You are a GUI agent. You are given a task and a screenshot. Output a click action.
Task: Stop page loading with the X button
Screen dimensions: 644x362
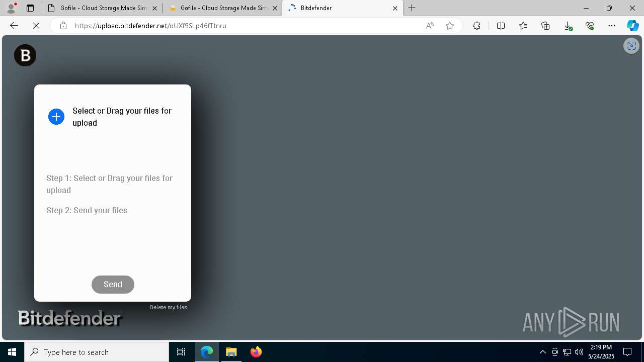(x=36, y=26)
